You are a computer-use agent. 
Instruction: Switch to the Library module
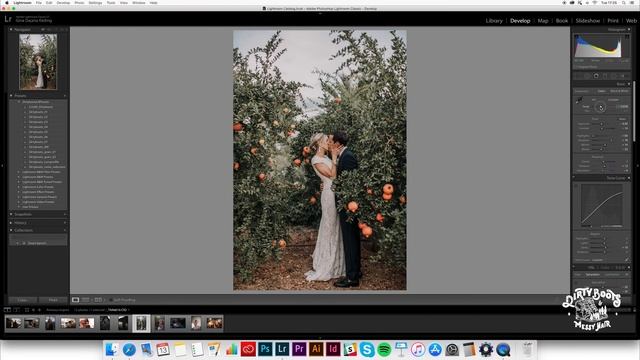click(x=494, y=20)
